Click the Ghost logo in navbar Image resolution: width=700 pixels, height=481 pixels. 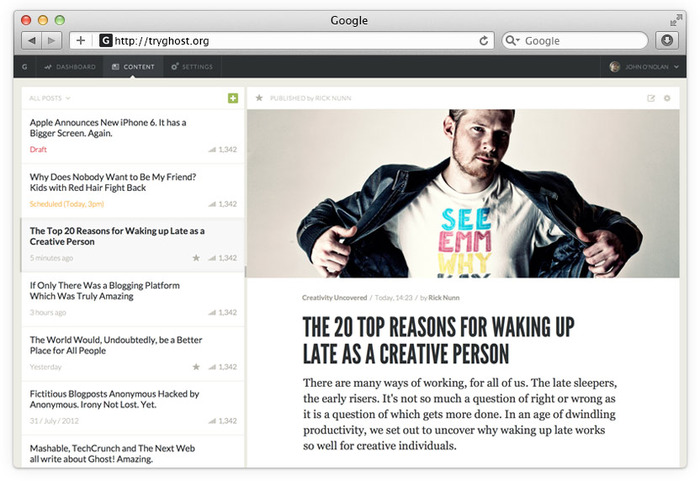[x=25, y=67]
